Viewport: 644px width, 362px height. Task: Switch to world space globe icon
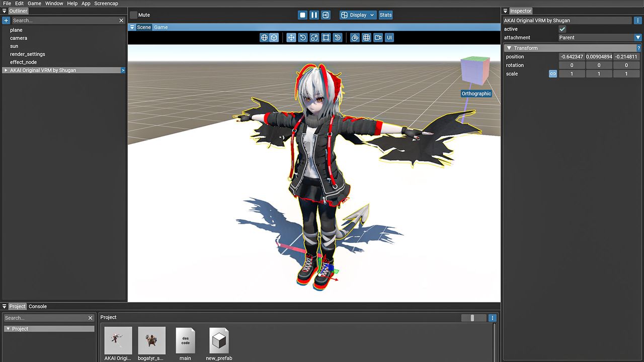pyautogui.click(x=264, y=38)
